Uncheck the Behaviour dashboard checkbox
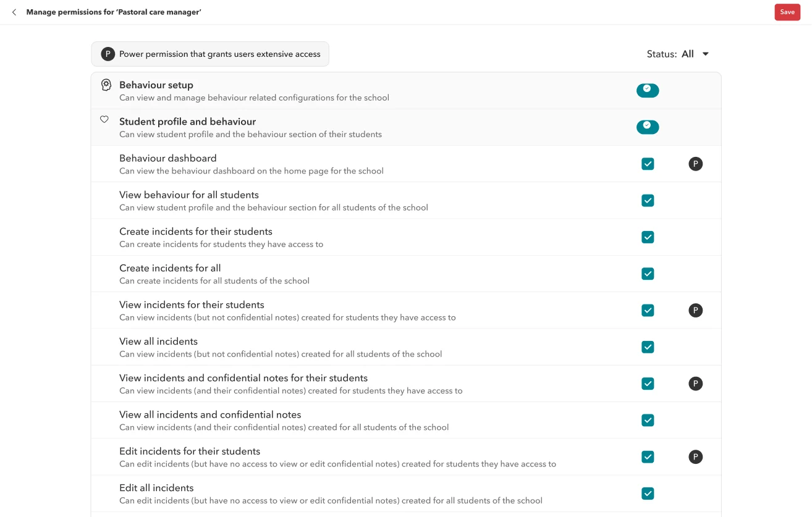 648,164
